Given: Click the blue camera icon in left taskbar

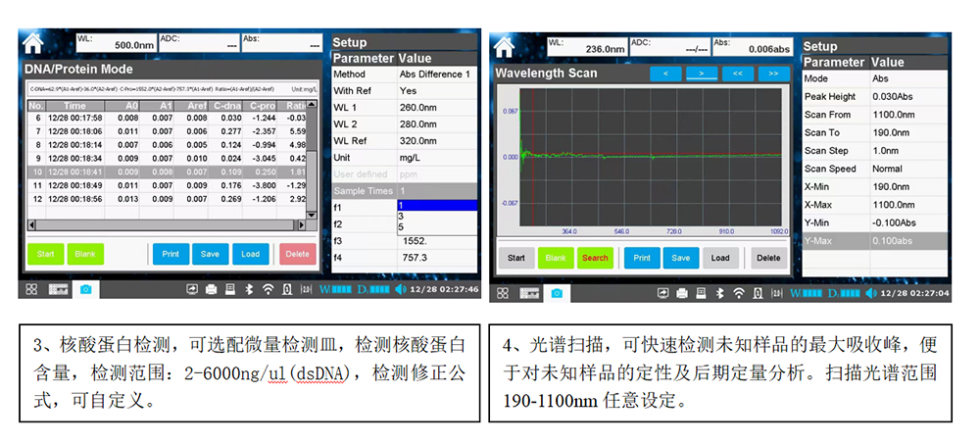Looking at the screenshot, I should [x=86, y=290].
